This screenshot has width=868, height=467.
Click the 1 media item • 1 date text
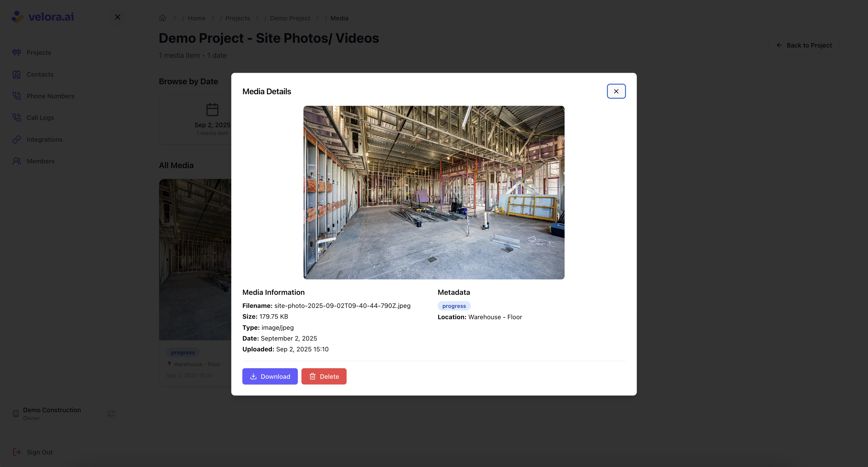193,55
